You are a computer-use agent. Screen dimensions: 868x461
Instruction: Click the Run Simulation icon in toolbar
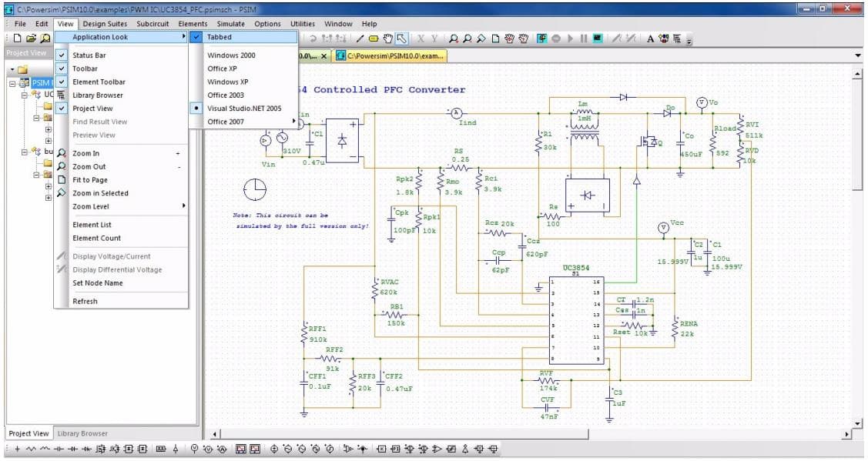(x=542, y=38)
